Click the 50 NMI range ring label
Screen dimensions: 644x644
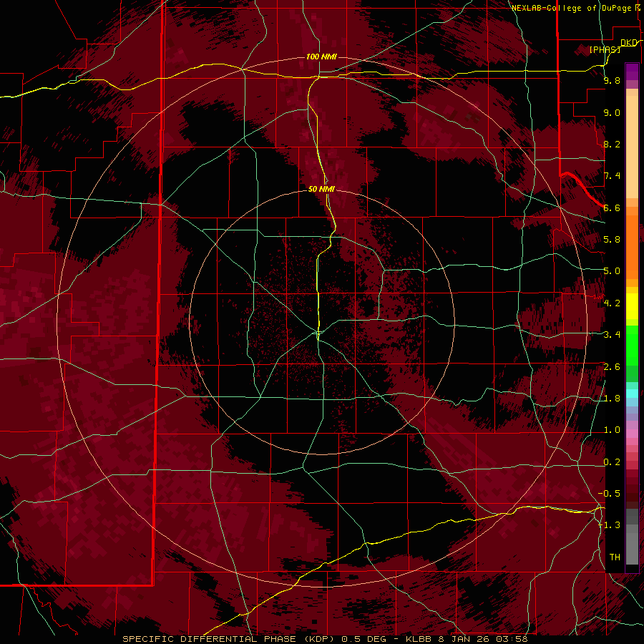click(321, 189)
